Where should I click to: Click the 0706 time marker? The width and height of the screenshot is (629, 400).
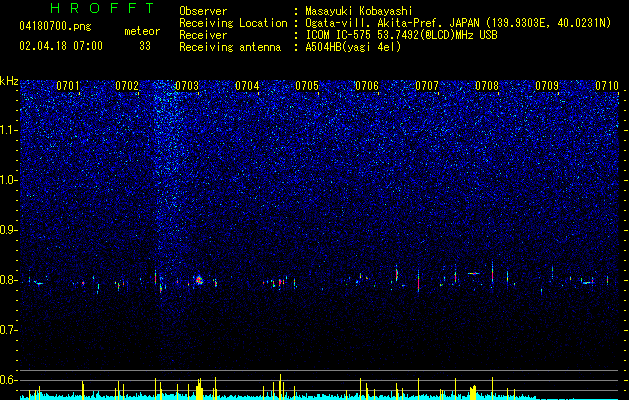(367, 86)
